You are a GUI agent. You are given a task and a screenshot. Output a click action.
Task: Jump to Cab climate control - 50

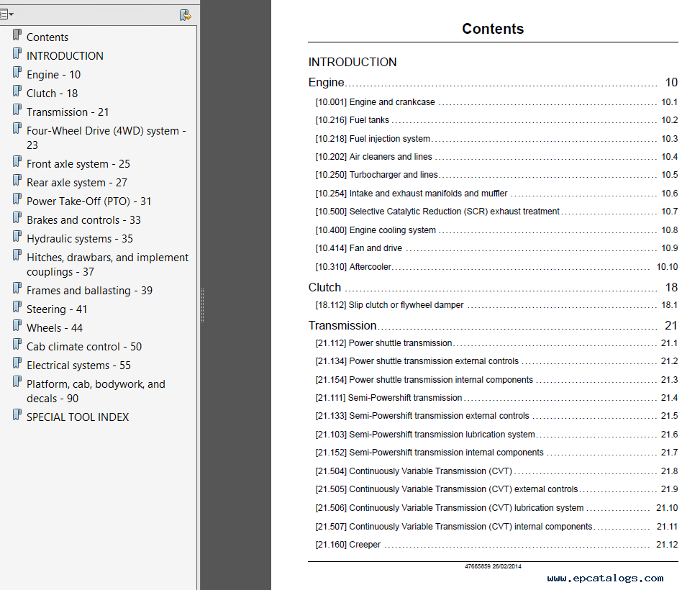[84, 347]
